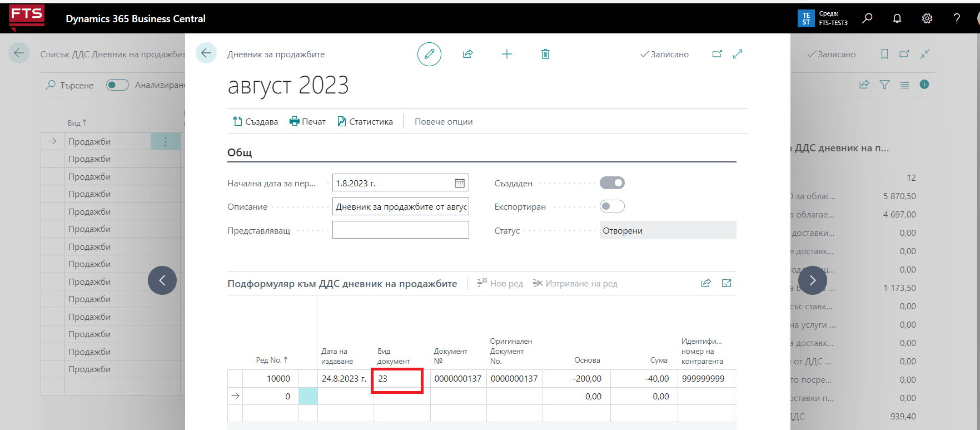Image resolution: width=980 pixels, height=430 pixels.
Task: Share the background list
Action: (x=864, y=85)
